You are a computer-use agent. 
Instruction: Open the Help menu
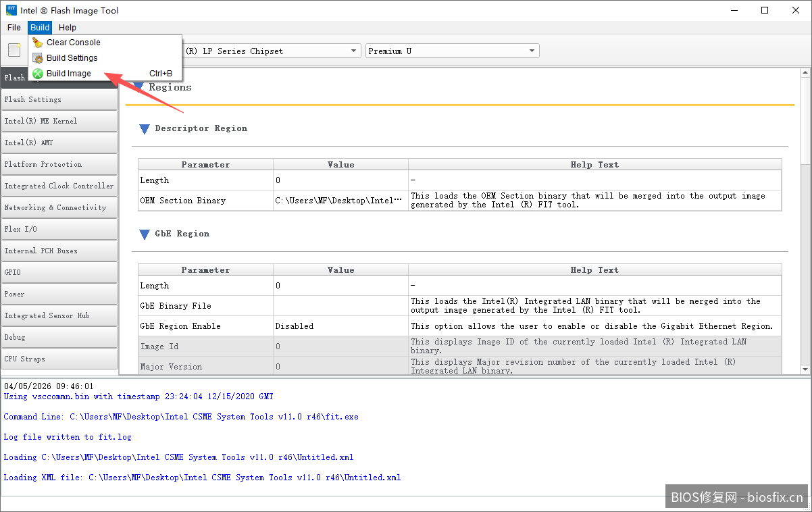click(x=68, y=28)
